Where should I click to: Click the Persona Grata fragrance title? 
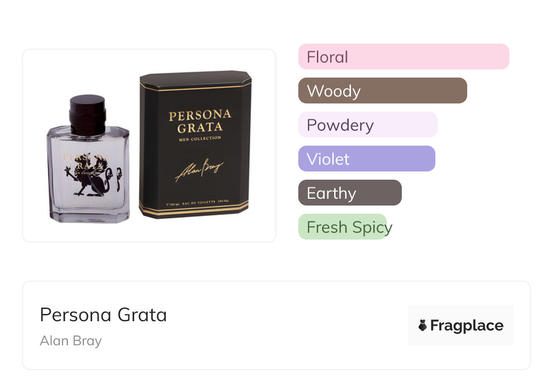(x=103, y=315)
